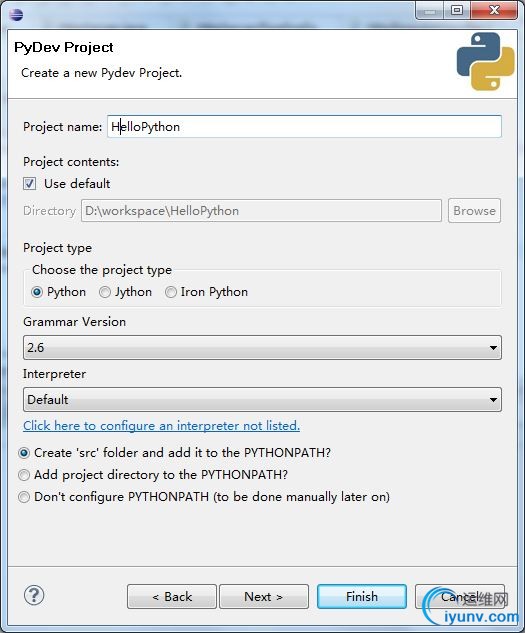Viewport: 525px width, 633px height.
Task: Click the Finish button
Action: 362,596
